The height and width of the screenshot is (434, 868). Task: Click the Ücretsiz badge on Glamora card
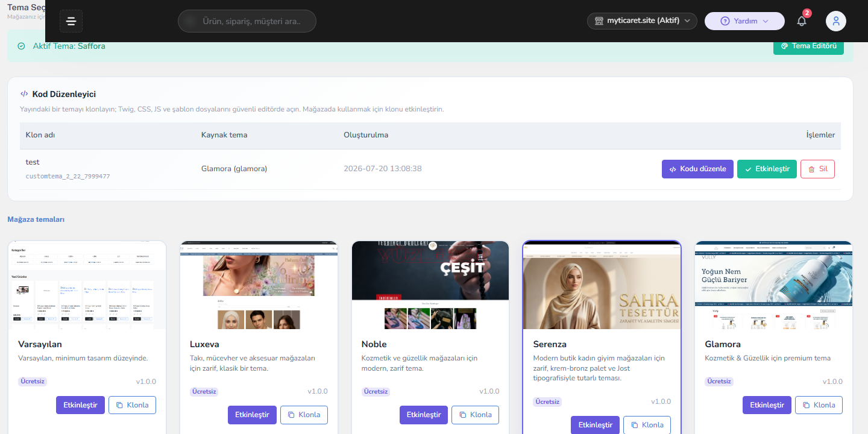click(719, 382)
